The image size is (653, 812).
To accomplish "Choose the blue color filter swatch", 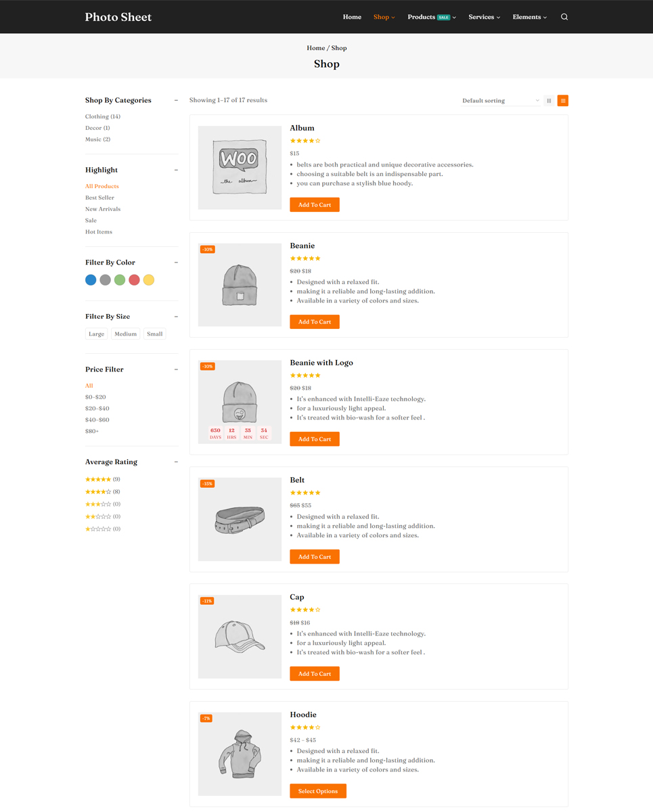I will 91,280.
